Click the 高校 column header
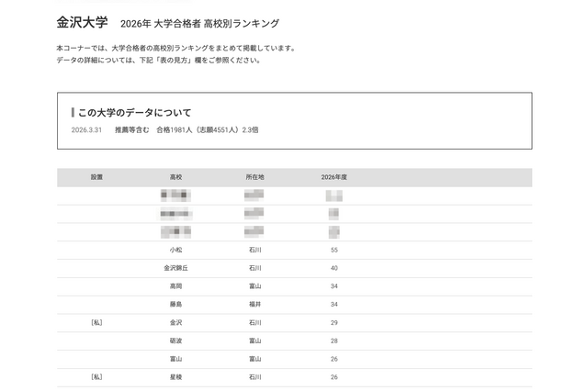Screen dimensions: 588x391 click(175, 177)
